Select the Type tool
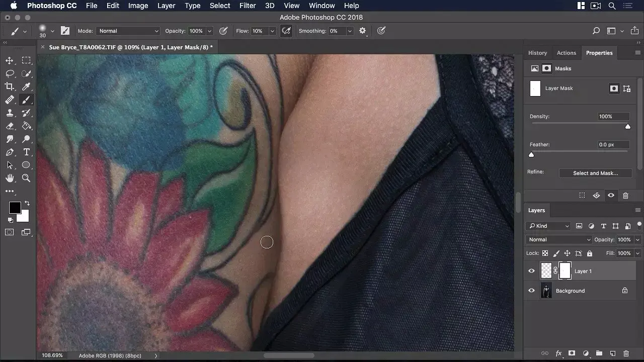Viewport: 644px width, 362px height. (x=26, y=152)
